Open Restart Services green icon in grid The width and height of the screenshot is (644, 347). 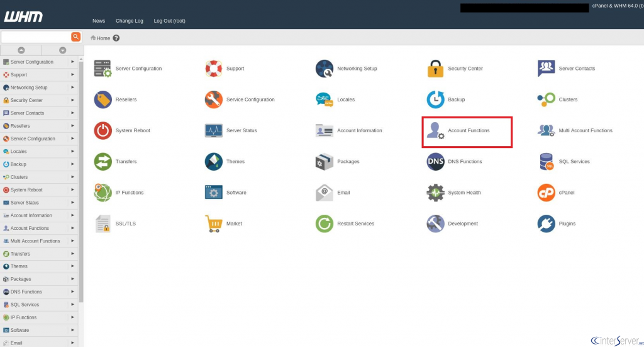[325, 224]
